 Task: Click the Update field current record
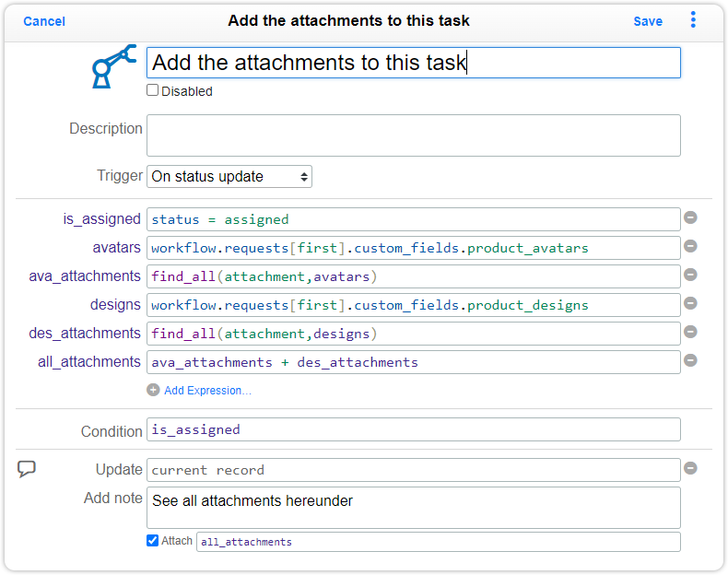(414, 470)
